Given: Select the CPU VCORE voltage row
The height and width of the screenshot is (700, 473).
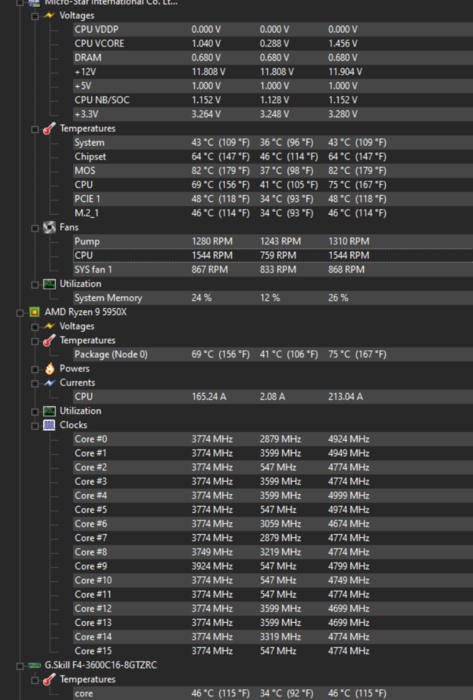Looking at the screenshot, I should coord(273,43).
